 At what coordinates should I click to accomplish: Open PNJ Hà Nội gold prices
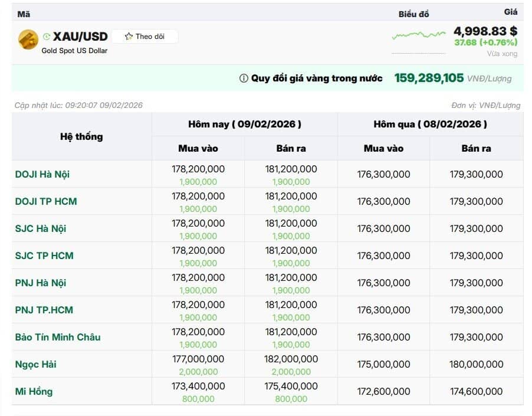(x=41, y=283)
